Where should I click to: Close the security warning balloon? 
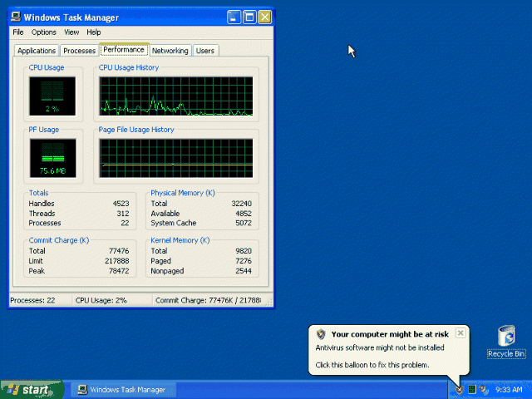coord(461,333)
